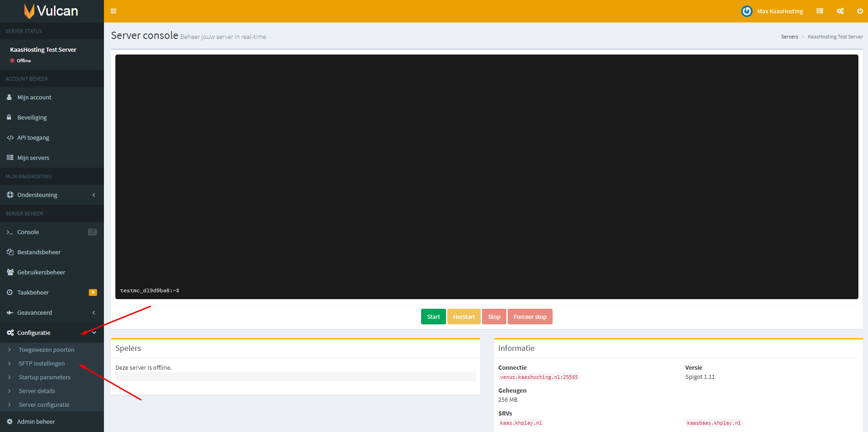Click the Servers breadcrumb link
The height and width of the screenshot is (432, 868).
click(789, 37)
